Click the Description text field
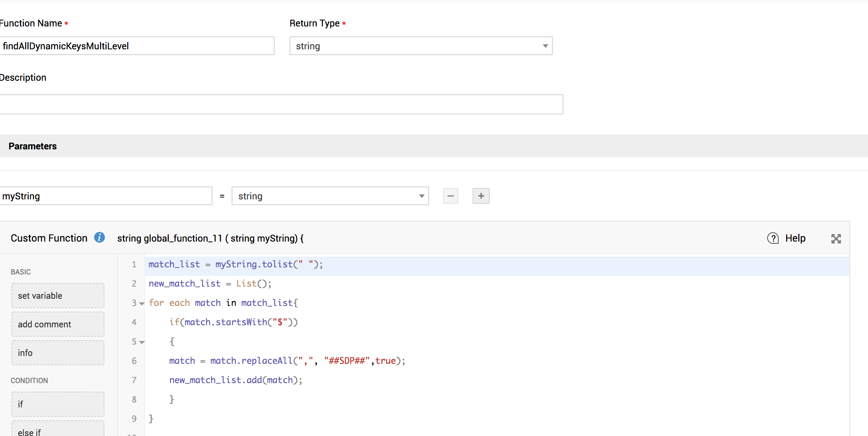The width and height of the screenshot is (868, 436). (x=281, y=104)
